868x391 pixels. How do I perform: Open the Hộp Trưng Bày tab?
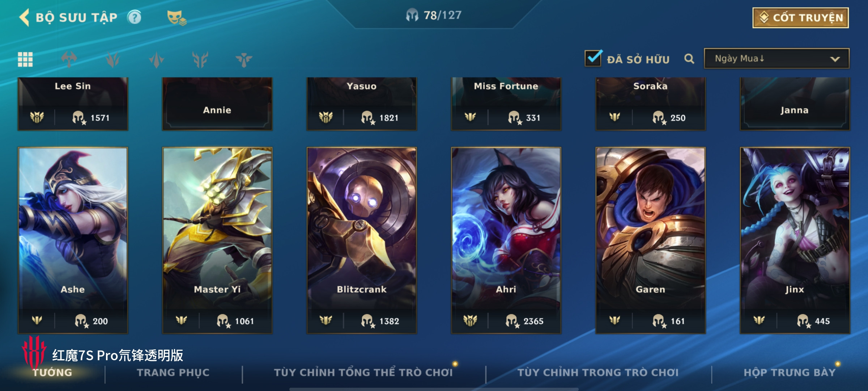790,373
